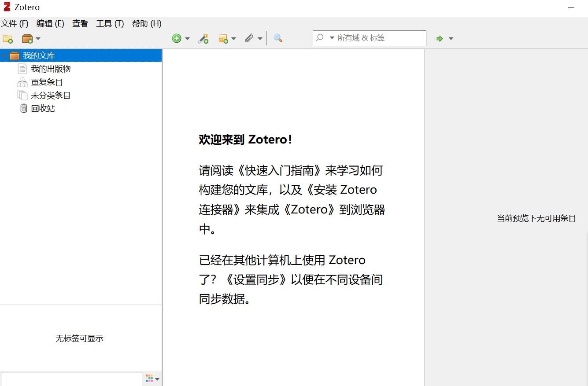Click the 我的文库 library box icon
The image size is (588, 386).
tap(15, 55)
